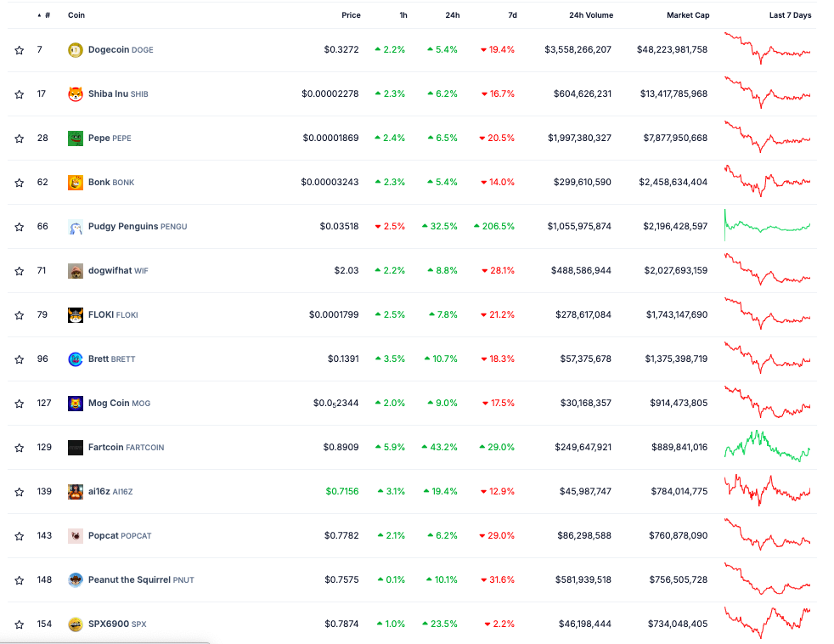
Task: Open the Bonk BONK link
Action: coord(111,183)
